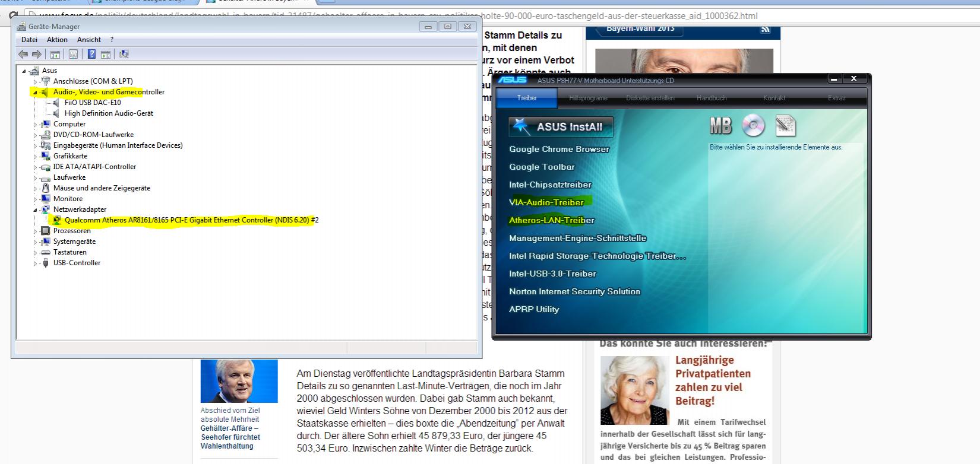Click the ASUS InstAll button

point(561,126)
